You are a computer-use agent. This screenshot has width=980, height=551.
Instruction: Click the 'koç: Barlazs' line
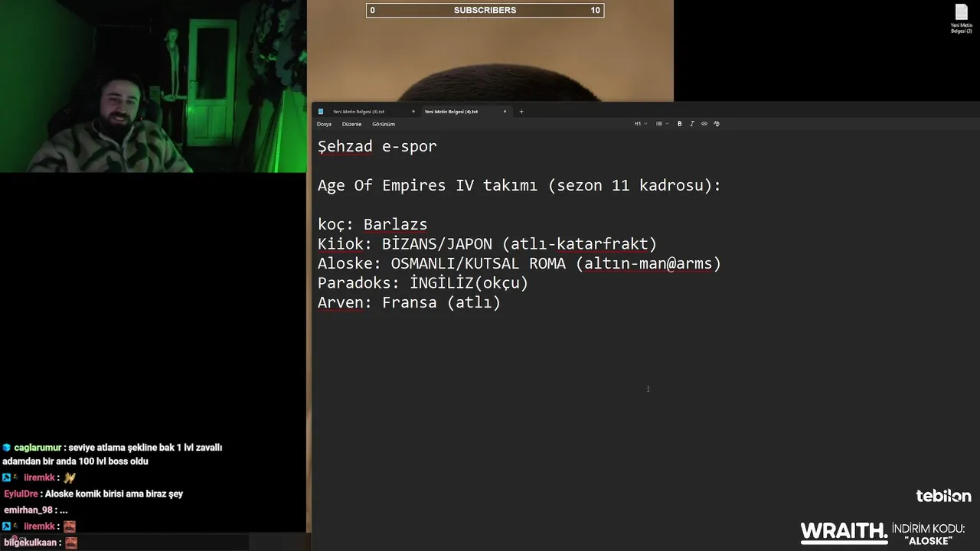click(x=373, y=224)
